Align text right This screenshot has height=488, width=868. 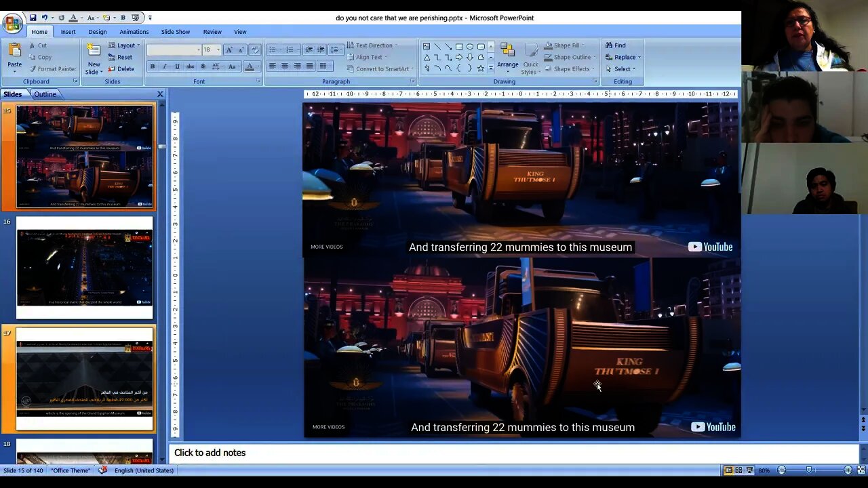point(297,66)
